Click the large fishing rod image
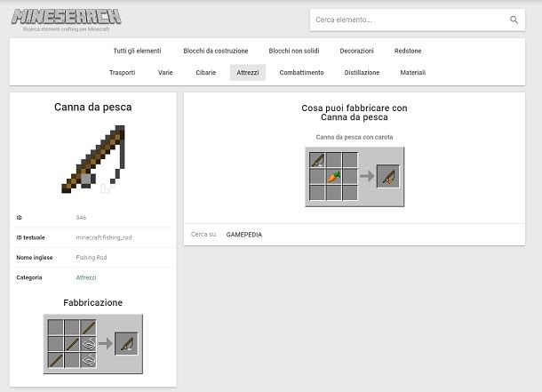Image resolution: width=542 pixels, height=392 pixels. (93, 159)
